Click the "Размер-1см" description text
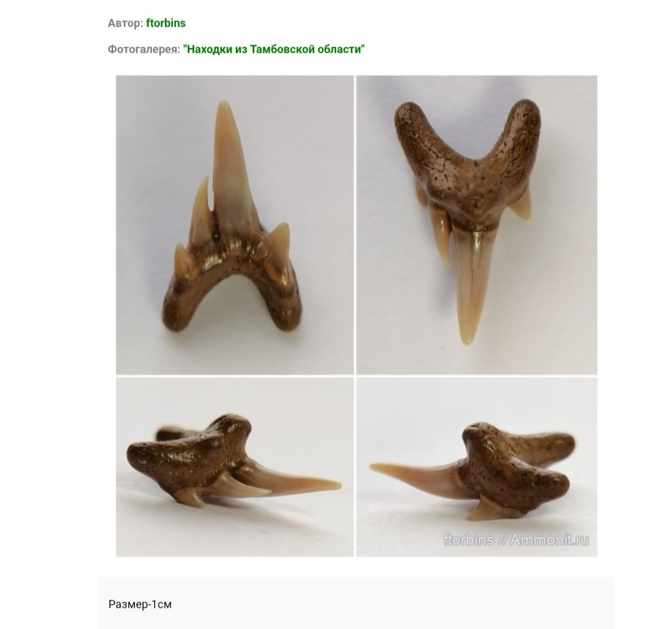The height and width of the screenshot is (629, 672). (x=140, y=604)
